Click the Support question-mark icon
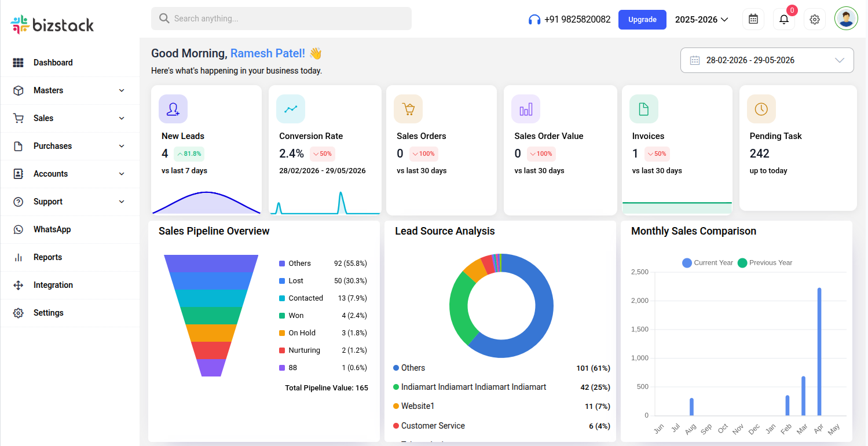This screenshot has height=446, width=868. tap(18, 202)
